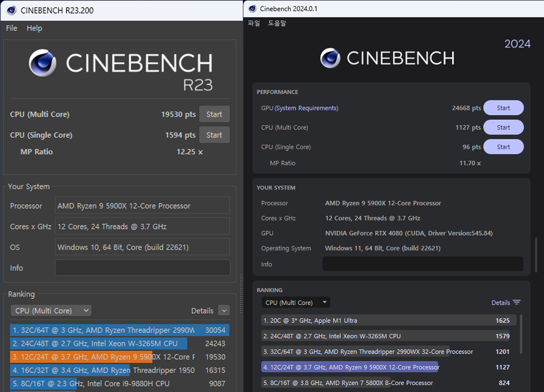Click the R23 Cores x GHz field
The width and height of the screenshot is (544, 392).
point(142,226)
